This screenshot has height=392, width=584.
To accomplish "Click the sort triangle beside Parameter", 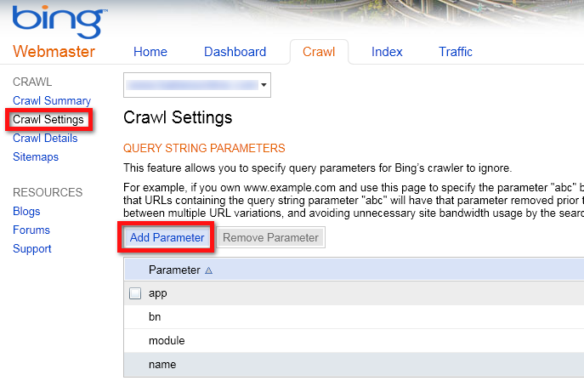I will pos(208,270).
